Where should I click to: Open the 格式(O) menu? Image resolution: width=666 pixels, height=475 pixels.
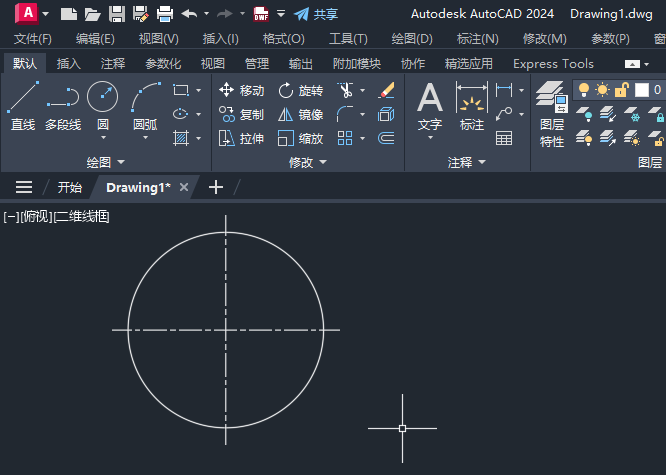coord(283,39)
